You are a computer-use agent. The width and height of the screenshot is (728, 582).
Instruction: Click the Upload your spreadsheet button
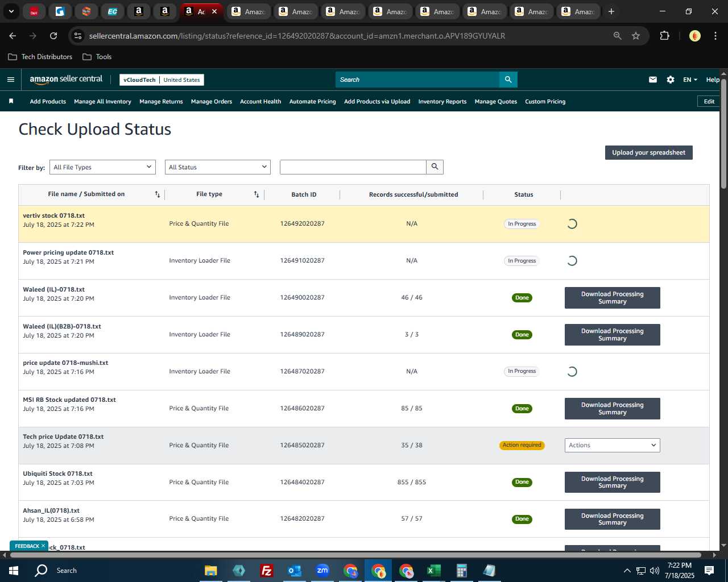[649, 152]
